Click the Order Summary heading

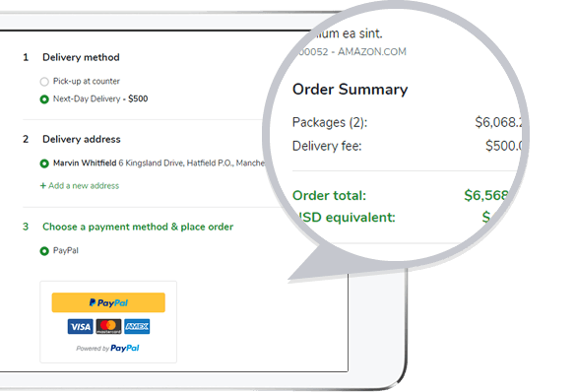tap(351, 90)
